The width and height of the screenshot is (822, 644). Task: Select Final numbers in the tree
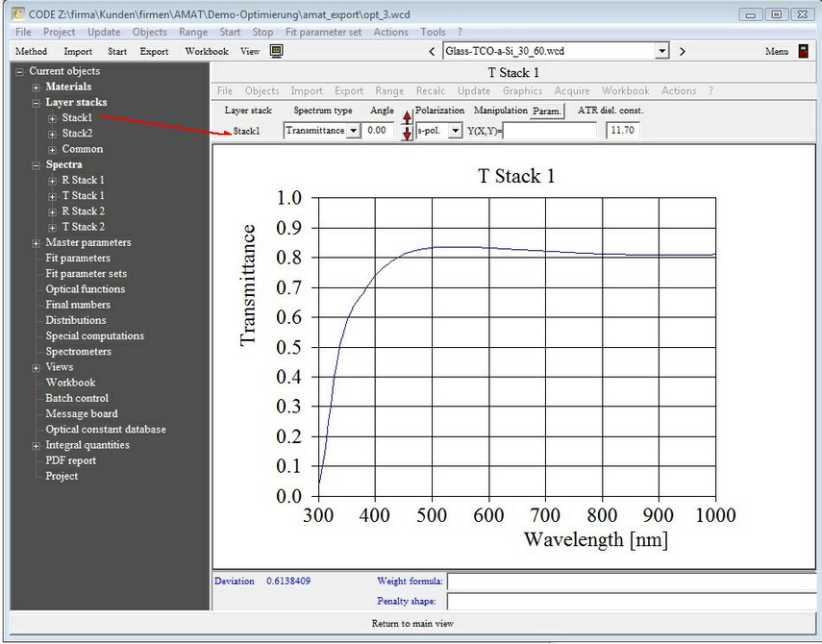point(78,305)
